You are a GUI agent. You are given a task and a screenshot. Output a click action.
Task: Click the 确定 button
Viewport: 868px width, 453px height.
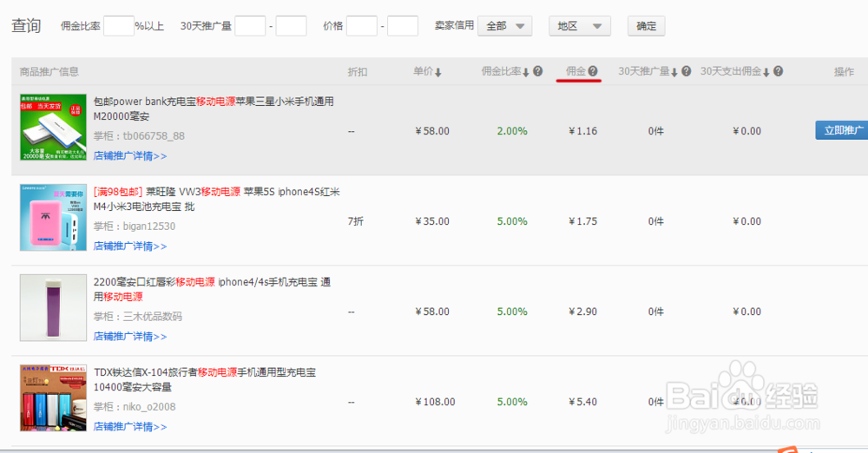pyautogui.click(x=646, y=26)
